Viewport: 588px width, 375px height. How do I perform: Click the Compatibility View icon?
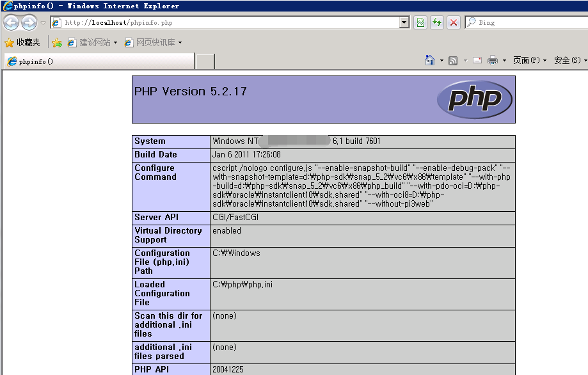[420, 22]
